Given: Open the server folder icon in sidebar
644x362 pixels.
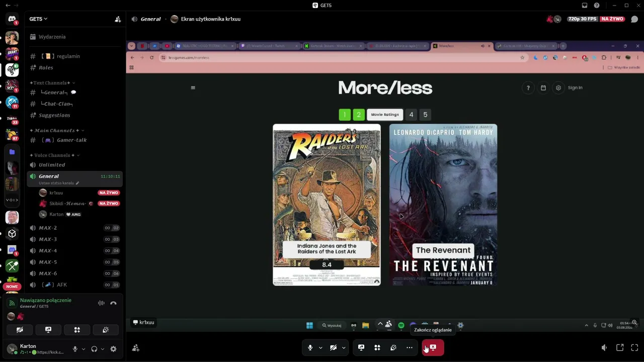Looking at the screenshot, I should [12, 152].
